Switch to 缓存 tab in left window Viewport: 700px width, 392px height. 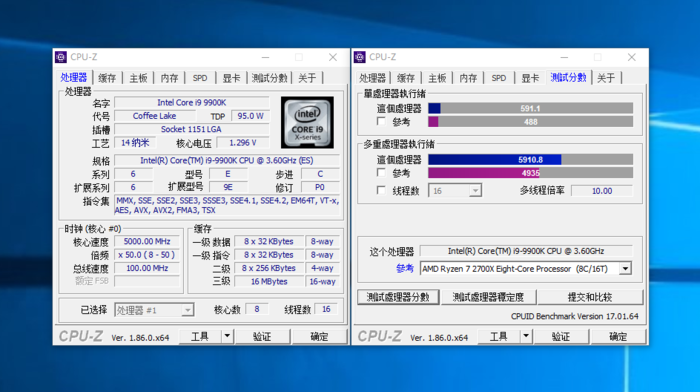coord(107,78)
